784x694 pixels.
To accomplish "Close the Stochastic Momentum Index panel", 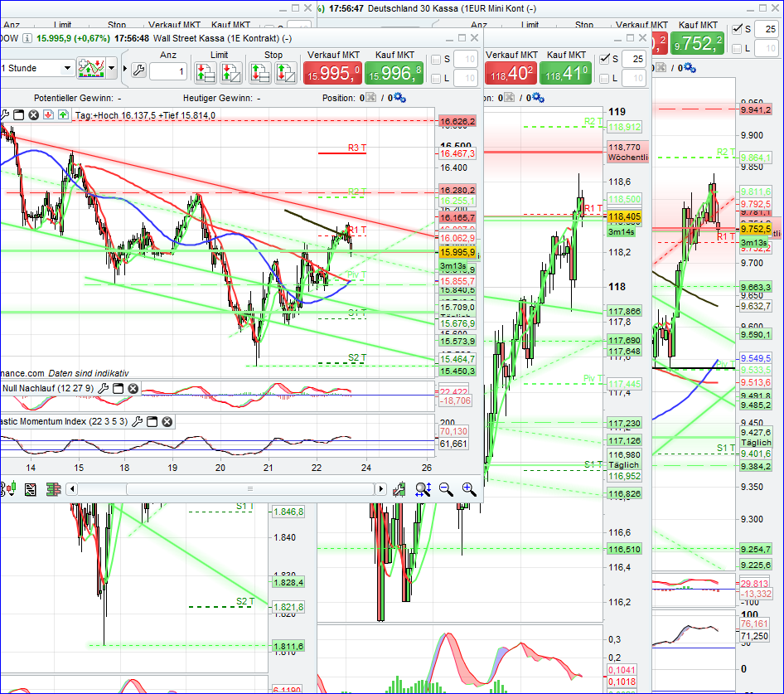I will [167, 422].
